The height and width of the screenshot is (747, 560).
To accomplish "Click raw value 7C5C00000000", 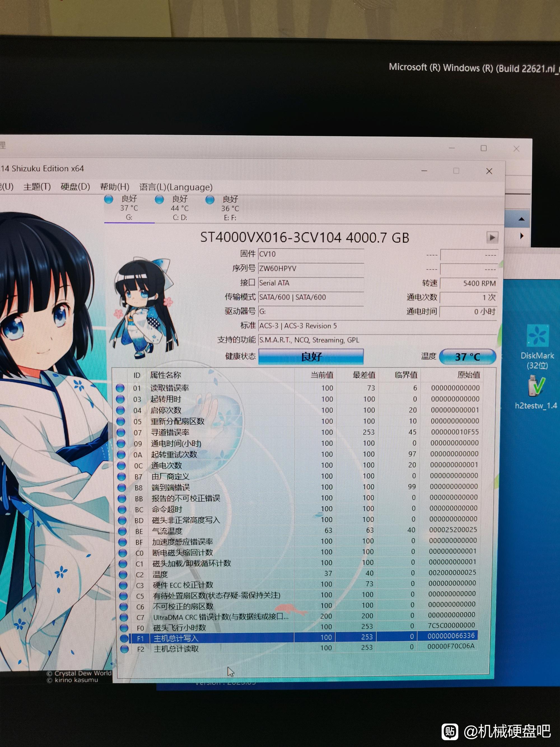I will coord(451,625).
